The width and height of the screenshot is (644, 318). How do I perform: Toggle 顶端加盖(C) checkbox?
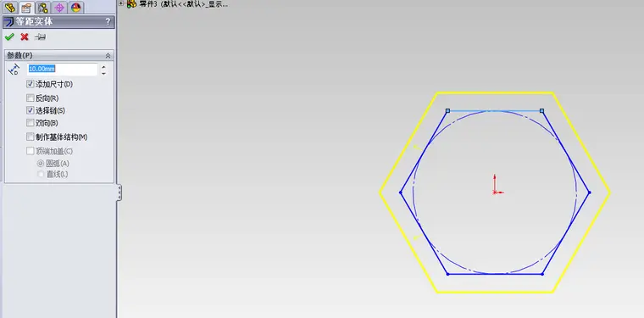(30, 151)
